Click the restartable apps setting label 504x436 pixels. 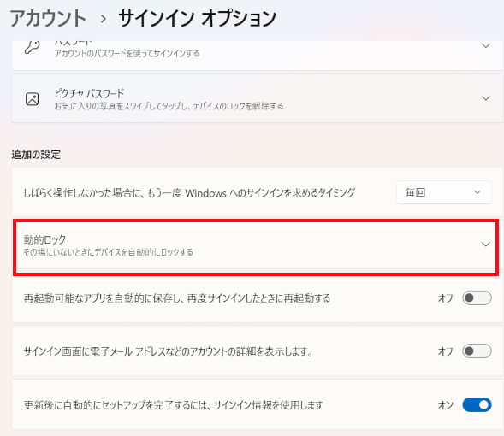tap(177, 298)
